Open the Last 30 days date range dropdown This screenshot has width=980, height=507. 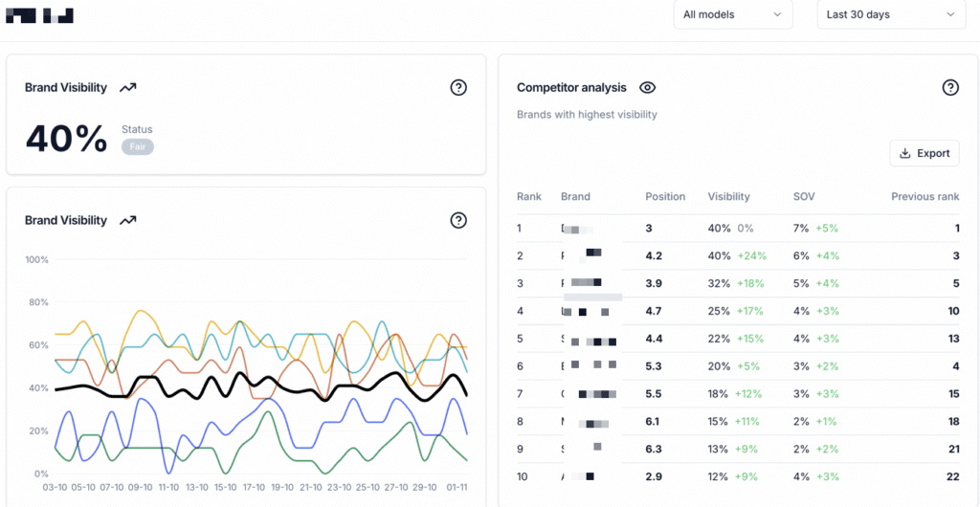point(891,14)
